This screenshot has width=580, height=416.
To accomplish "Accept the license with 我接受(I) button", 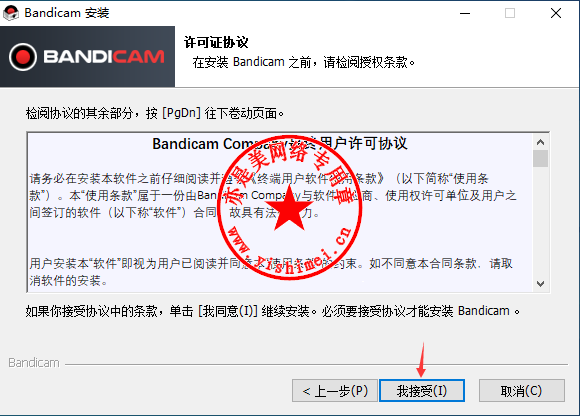I will pyautogui.click(x=422, y=390).
